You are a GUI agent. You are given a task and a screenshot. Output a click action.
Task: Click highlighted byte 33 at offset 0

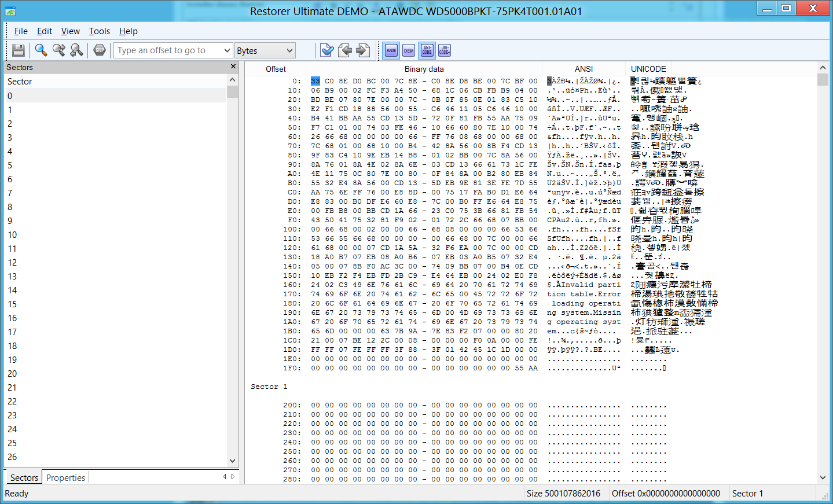pos(315,81)
